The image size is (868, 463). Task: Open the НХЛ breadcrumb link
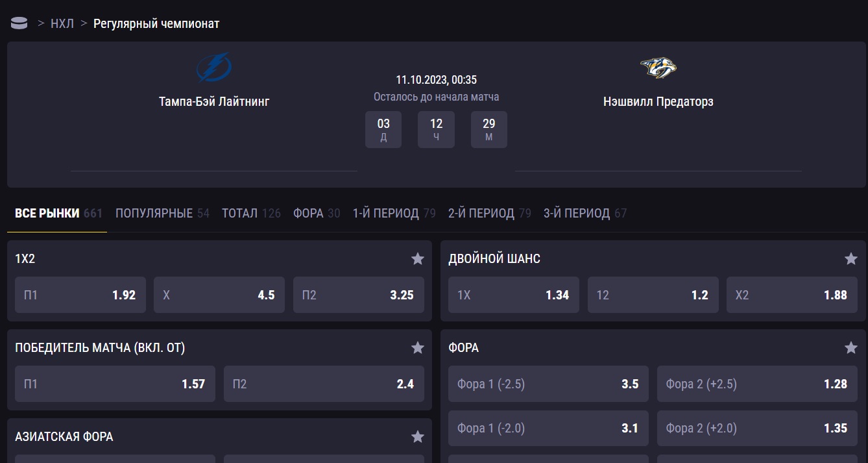click(62, 23)
